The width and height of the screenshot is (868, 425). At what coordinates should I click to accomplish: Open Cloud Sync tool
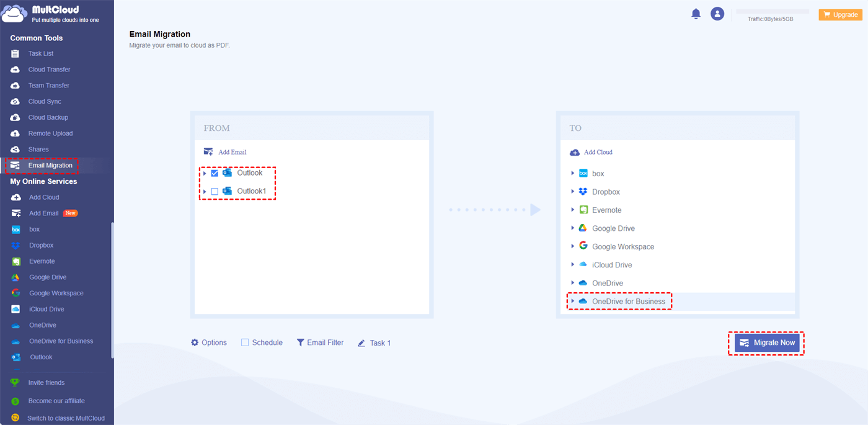pos(45,102)
